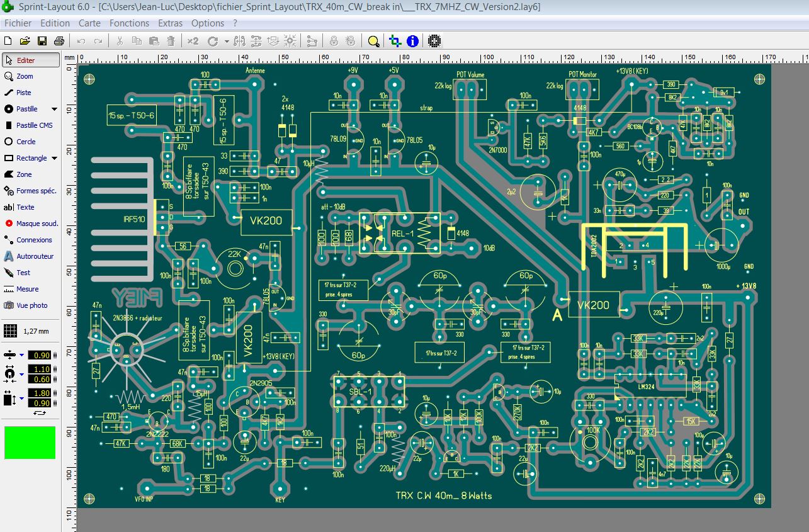Viewport: 809px width, 532px height.
Task: Mirror selection vertically
Action: (x=256, y=41)
